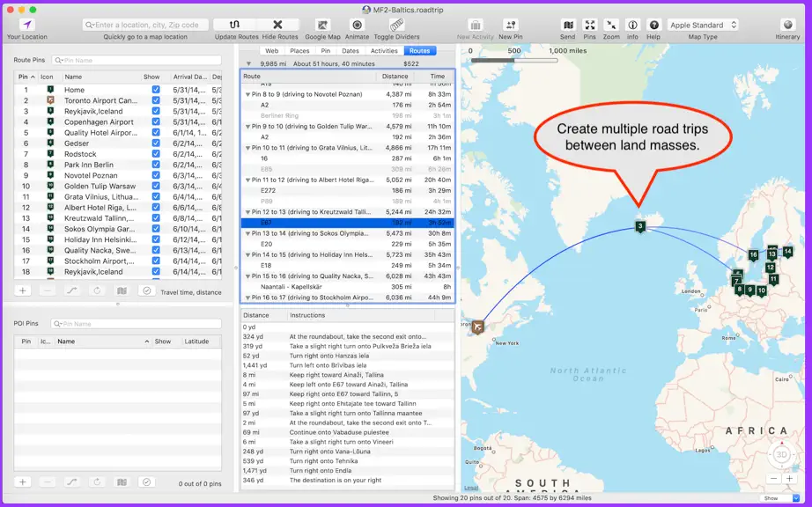Click the Route Pins add (+) button
Viewport: 812px width, 507px height.
click(23, 290)
